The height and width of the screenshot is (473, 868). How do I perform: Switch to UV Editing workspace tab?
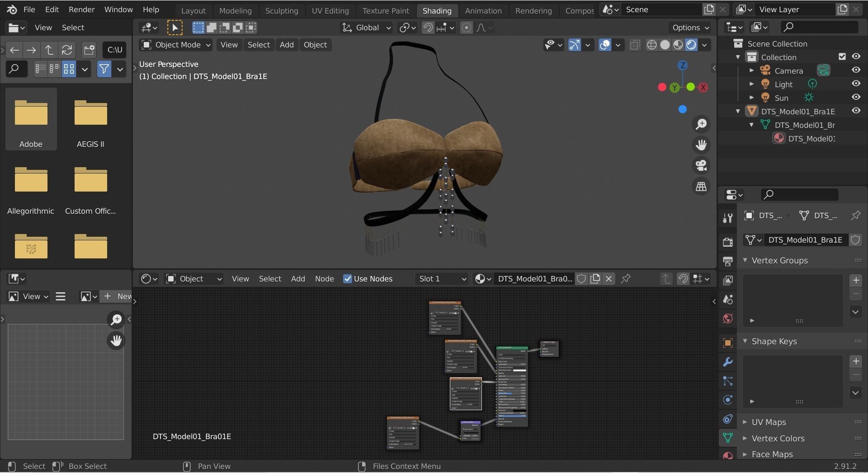click(x=330, y=10)
